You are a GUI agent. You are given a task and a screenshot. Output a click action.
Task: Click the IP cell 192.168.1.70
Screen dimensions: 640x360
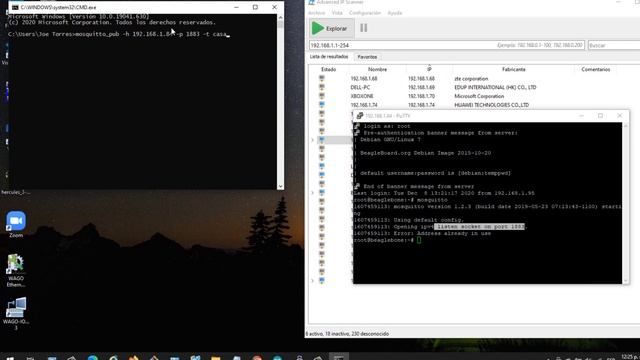(421, 96)
